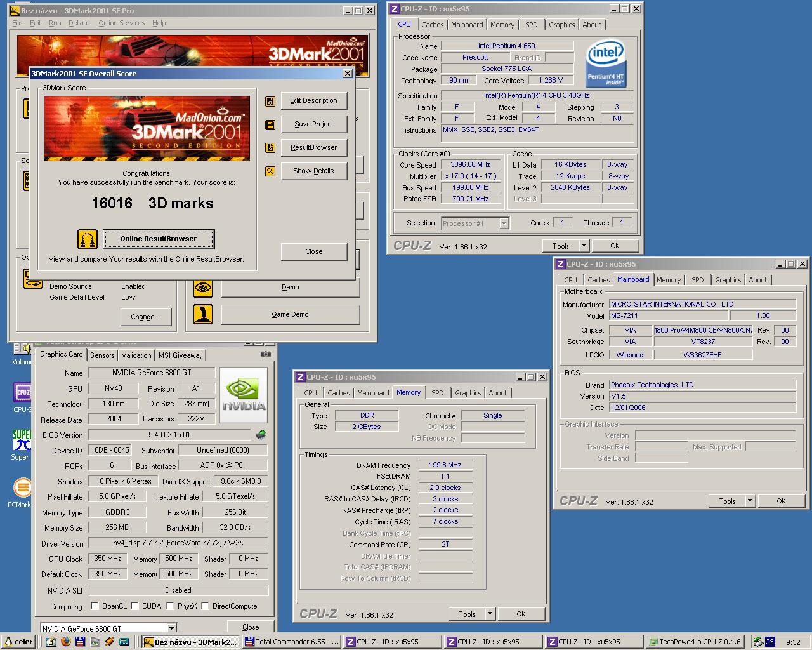812x650 pixels.
Task: Expand Tools arrow in Intel Pentium CPU-Z window
Action: click(x=584, y=246)
